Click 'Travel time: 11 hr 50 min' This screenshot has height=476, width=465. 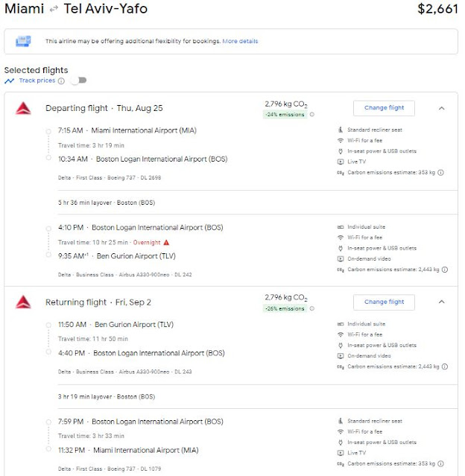pos(93,339)
